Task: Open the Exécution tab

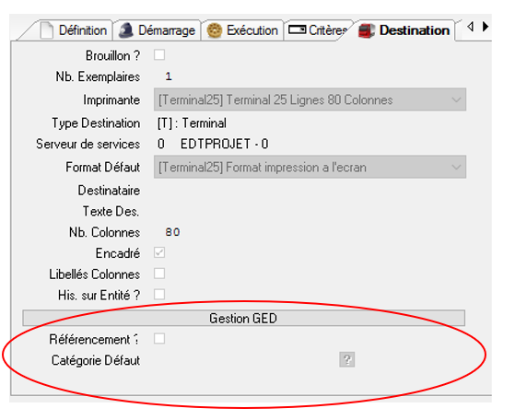Action: tap(242, 30)
